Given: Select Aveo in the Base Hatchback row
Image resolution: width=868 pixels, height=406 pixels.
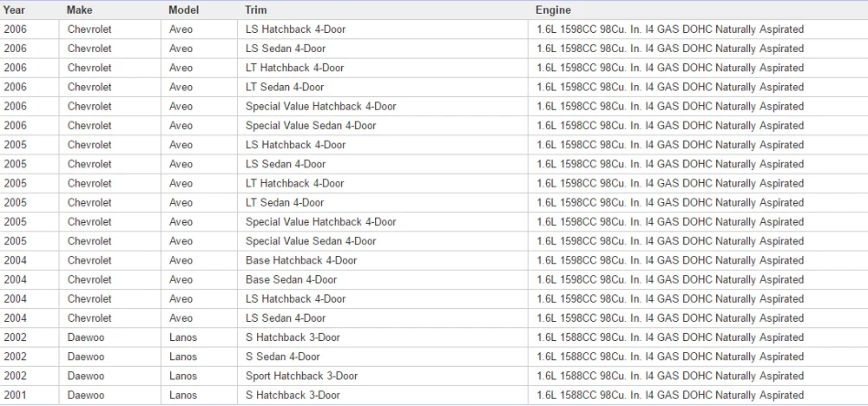Looking at the screenshot, I should pos(181,260).
